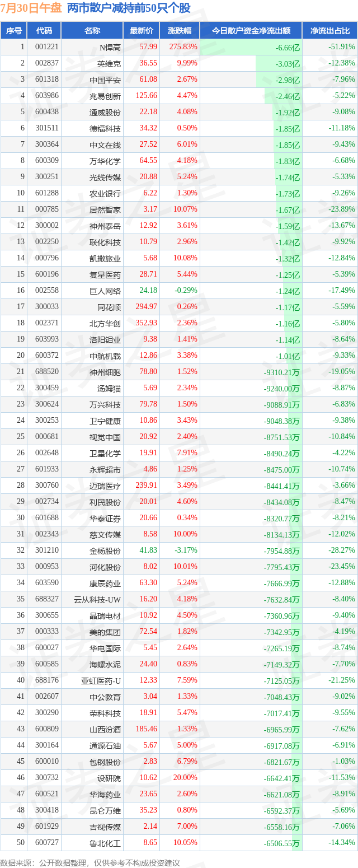Click net outflow value -6.66亿
Image resolution: width=358 pixels, height=868 pixels.
pyautogui.click(x=288, y=47)
